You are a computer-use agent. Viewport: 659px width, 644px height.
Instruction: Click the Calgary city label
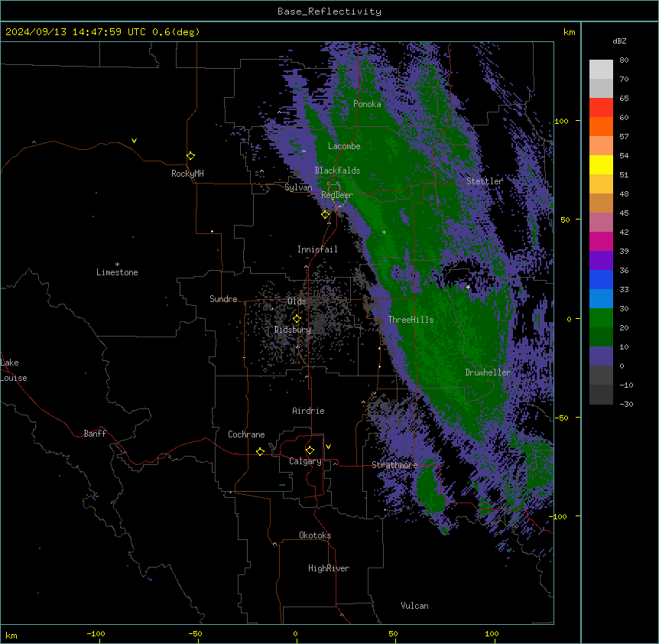pyautogui.click(x=305, y=461)
